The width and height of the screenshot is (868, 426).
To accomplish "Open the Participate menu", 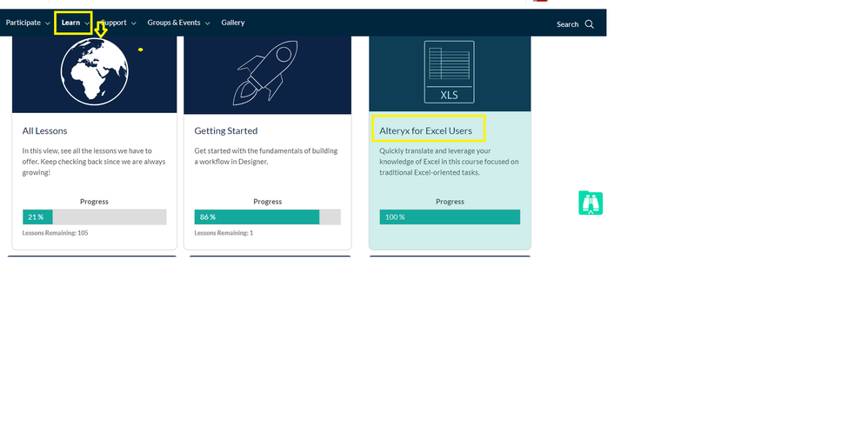I will (23, 23).
